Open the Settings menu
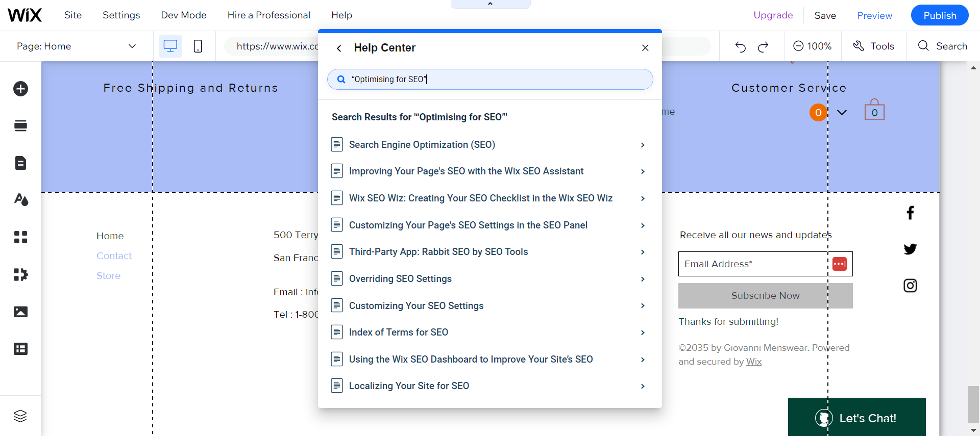The width and height of the screenshot is (980, 436). pos(121,15)
